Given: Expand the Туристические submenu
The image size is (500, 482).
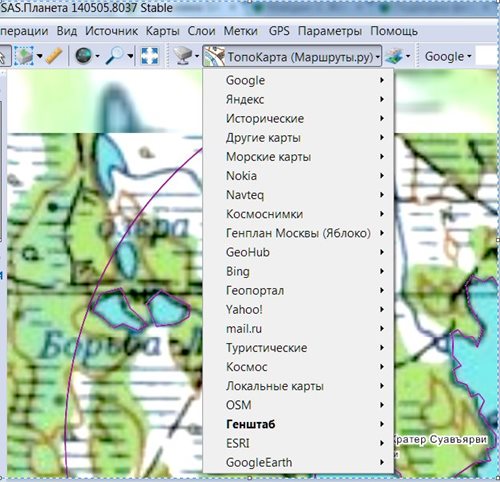Looking at the screenshot, I should [298, 348].
